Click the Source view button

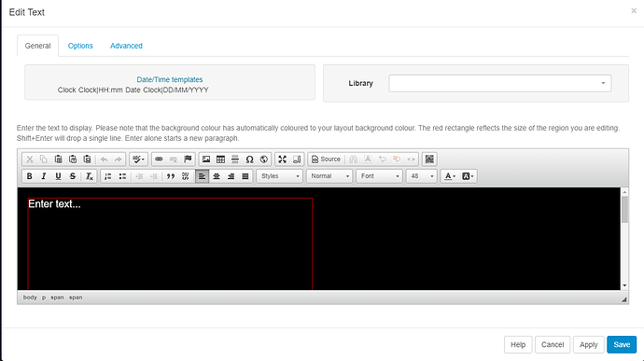tap(326, 160)
